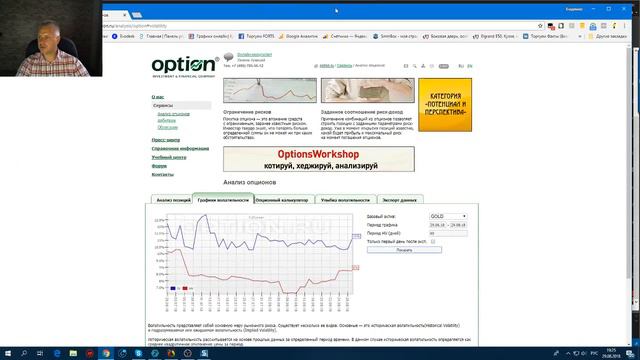The image size is (640, 360).
Task: Click the blue lock extension icon
Action: click(x=593, y=26)
